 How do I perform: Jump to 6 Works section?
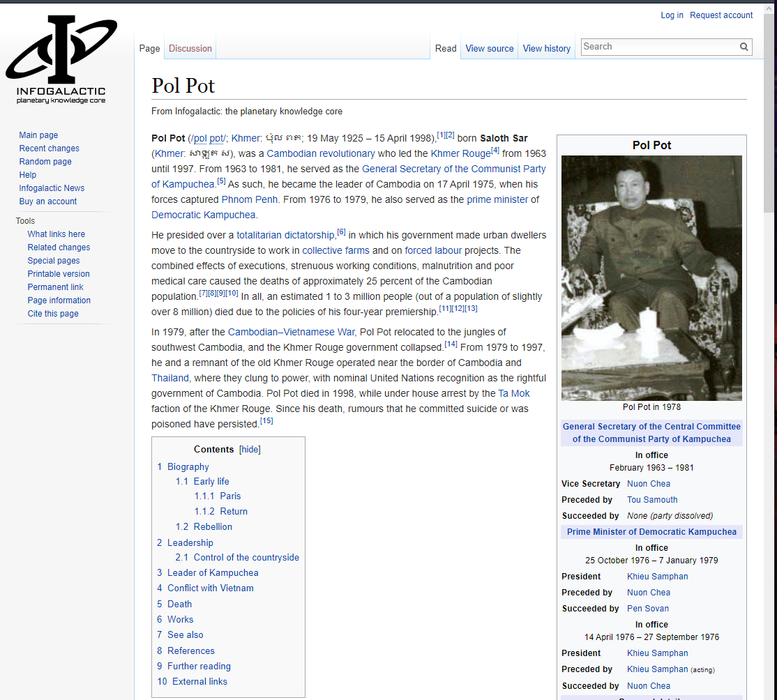(x=175, y=620)
